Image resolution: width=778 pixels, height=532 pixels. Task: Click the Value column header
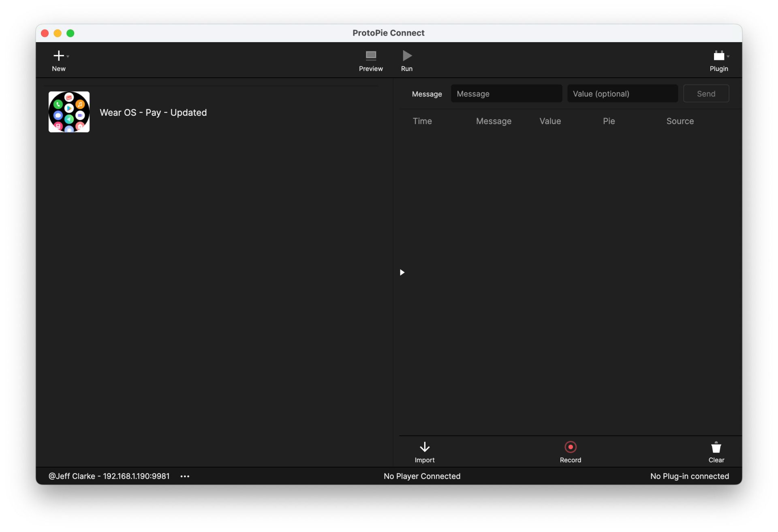[550, 121]
